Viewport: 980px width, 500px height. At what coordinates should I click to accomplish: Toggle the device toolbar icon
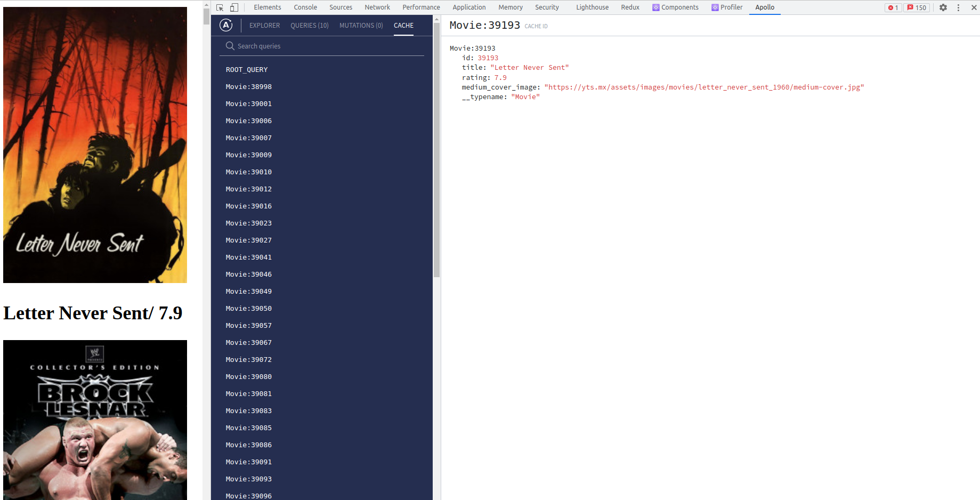click(234, 7)
